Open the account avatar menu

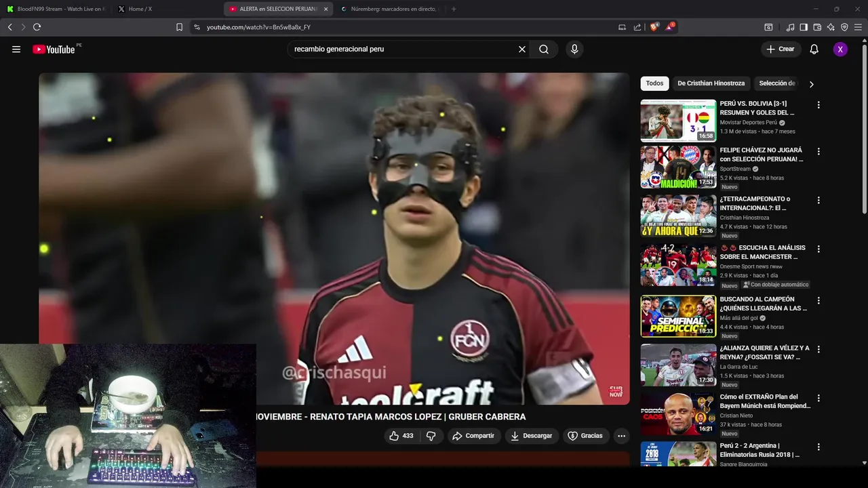point(840,49)
